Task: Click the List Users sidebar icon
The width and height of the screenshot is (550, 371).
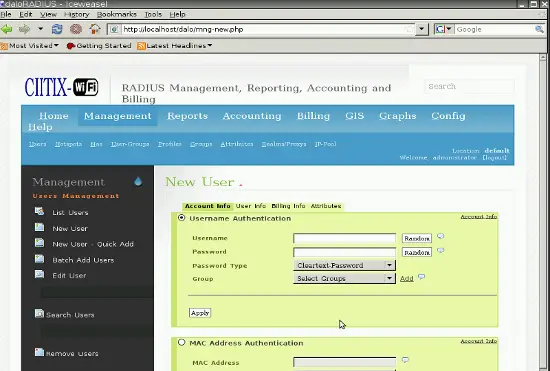Action: 39,211
